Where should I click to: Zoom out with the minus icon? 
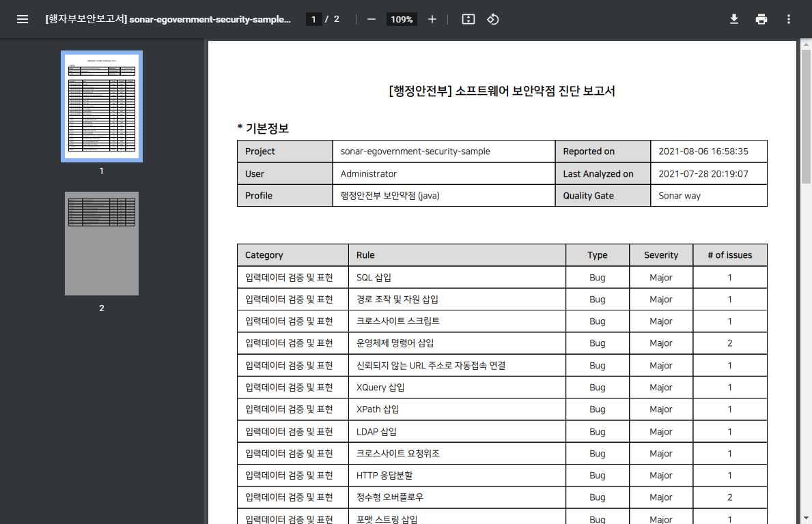click(372, 19)
